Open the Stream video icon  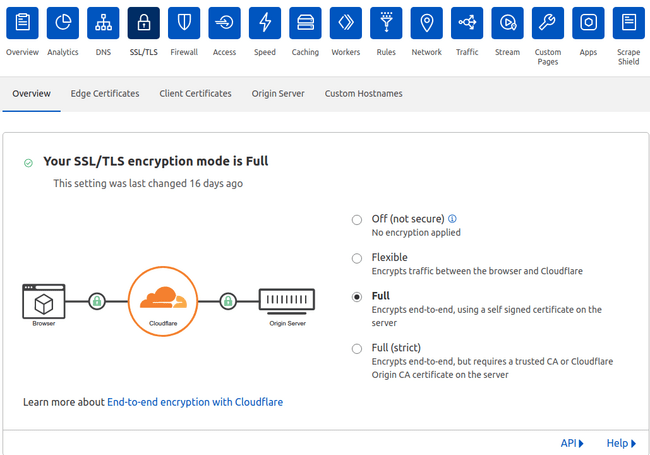click(x=507, y=23)
